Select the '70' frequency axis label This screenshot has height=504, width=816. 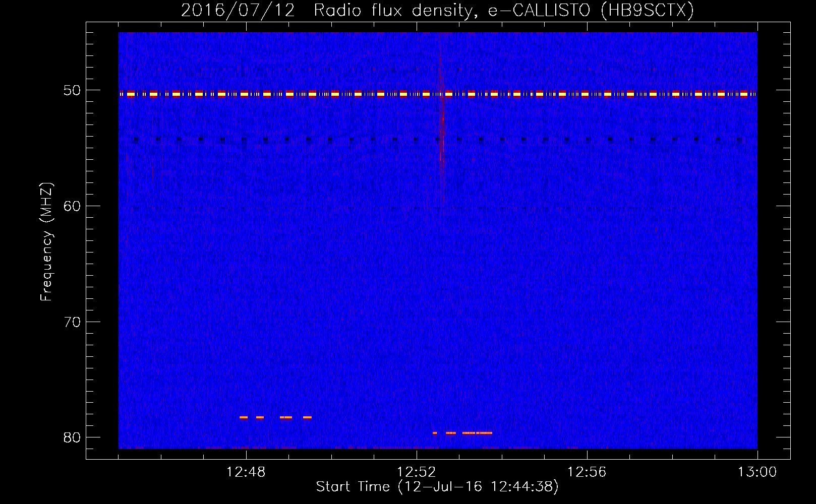[72, 322]
